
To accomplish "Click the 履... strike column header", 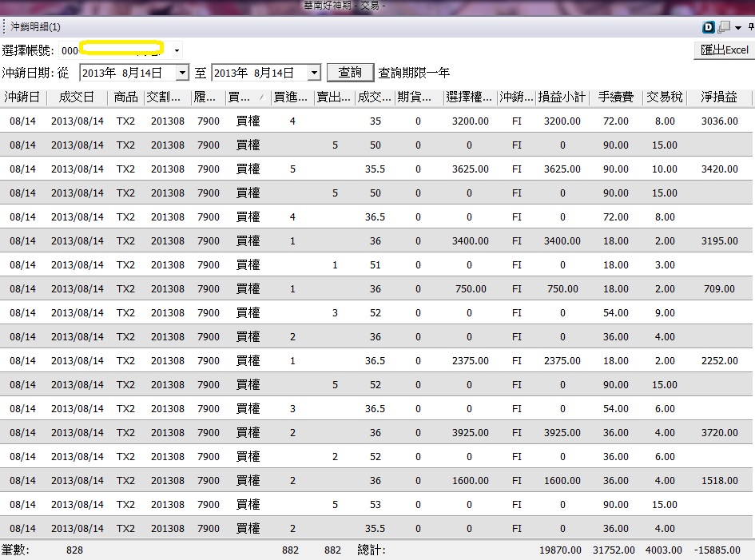I will [208, 97].
